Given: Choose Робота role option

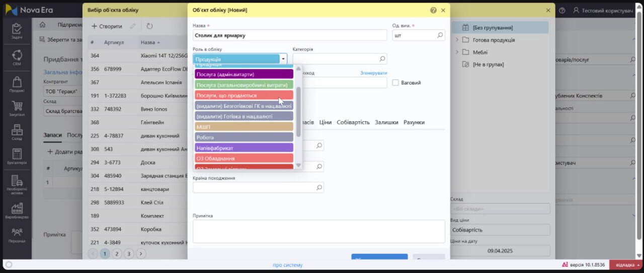Looking at the screenshot, I should [244, 137].
